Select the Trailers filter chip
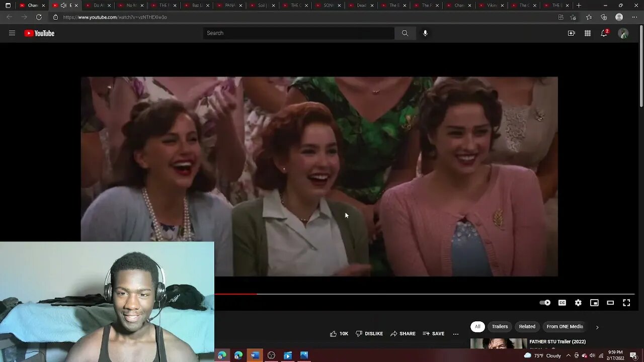The image size is (644, 362). point(500,327)
